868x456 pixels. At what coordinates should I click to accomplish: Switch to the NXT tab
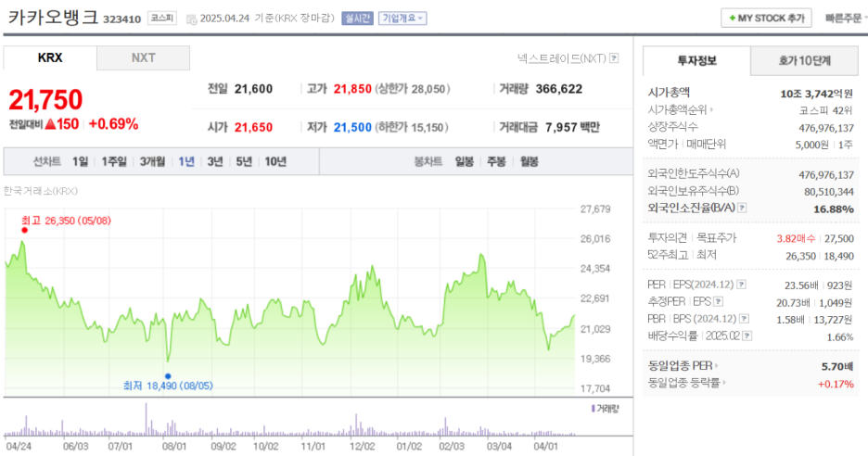(144, 58)
